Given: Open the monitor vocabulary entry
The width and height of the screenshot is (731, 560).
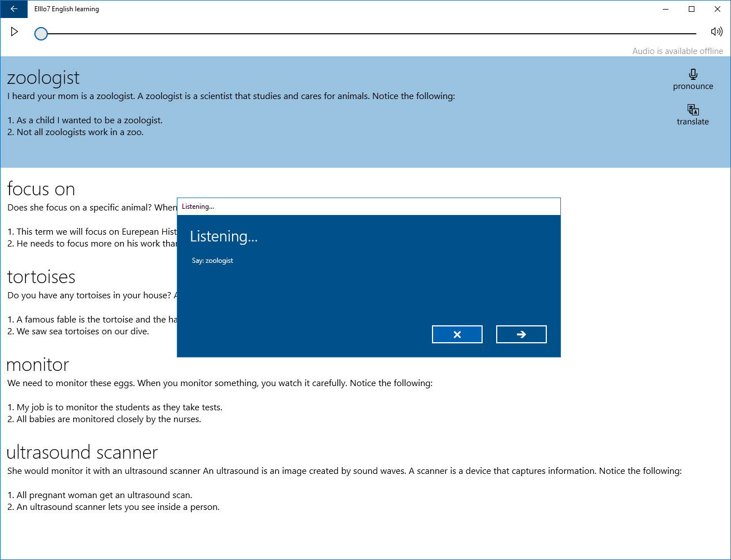Looking at the screenshot, I should click(x=37, y=365).
